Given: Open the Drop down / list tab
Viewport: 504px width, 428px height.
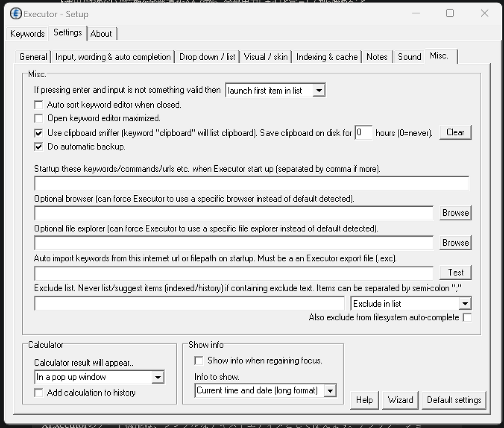Looking at the screenshot, I should pyautogui.click(x=207, y=57).
